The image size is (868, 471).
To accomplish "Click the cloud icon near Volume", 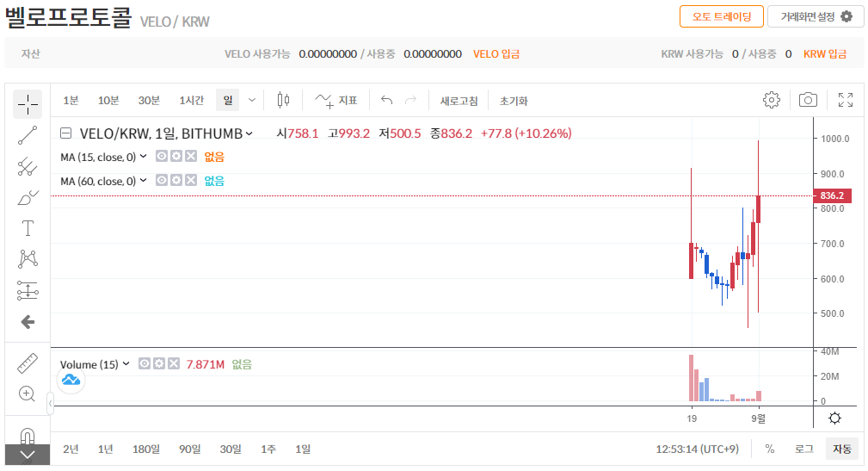I will click(x=71, y=380).
